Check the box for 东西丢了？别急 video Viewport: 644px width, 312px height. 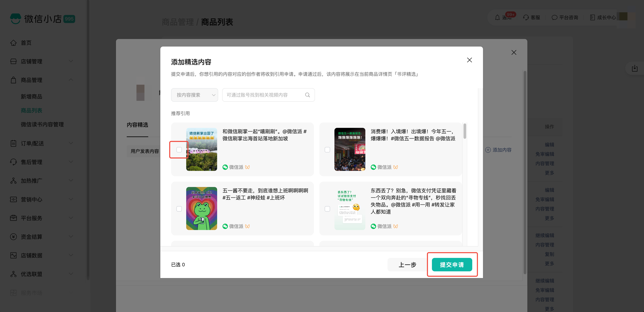point(328,209)
